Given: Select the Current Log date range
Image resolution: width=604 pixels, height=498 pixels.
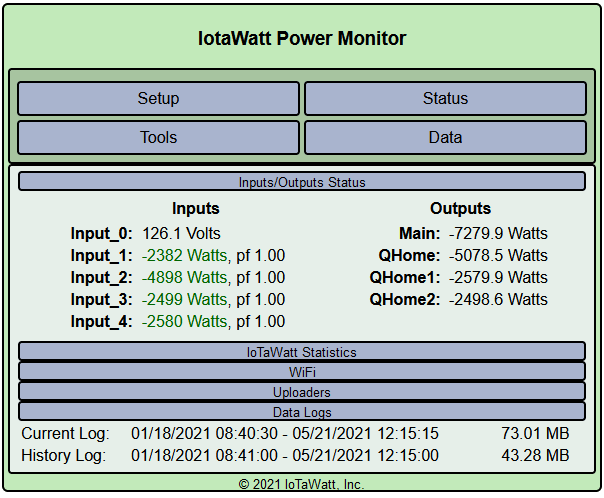Looking at the screenshot, I should pyautogui.click(x=285, y=434).
